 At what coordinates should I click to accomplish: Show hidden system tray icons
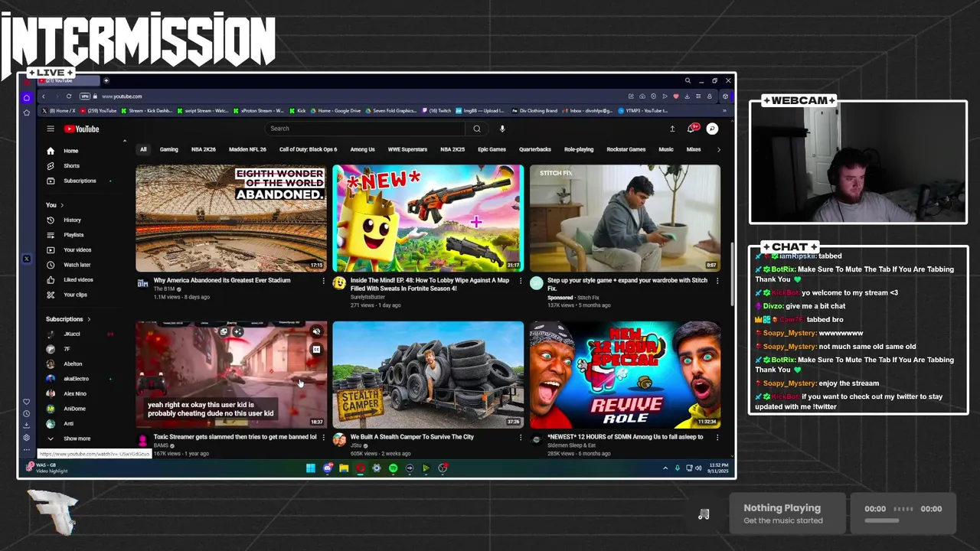pyautogui.click(x=665, y=468)
